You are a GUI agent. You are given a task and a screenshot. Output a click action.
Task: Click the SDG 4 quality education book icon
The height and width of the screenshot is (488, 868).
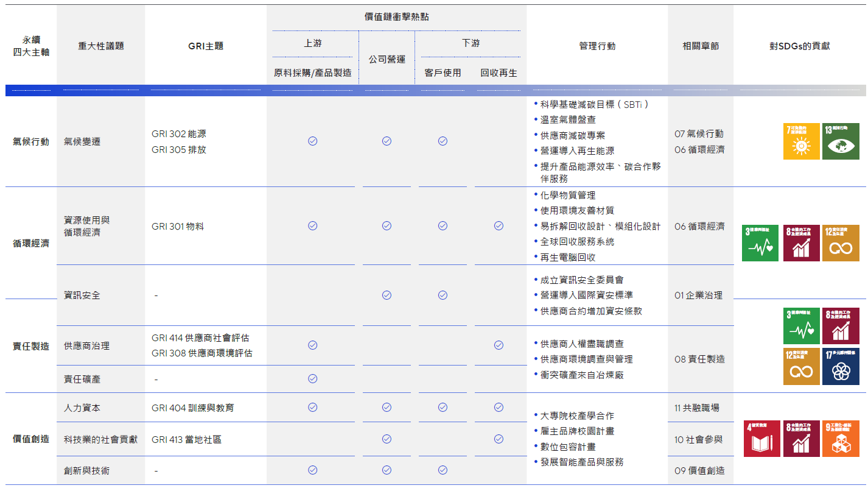762,437
